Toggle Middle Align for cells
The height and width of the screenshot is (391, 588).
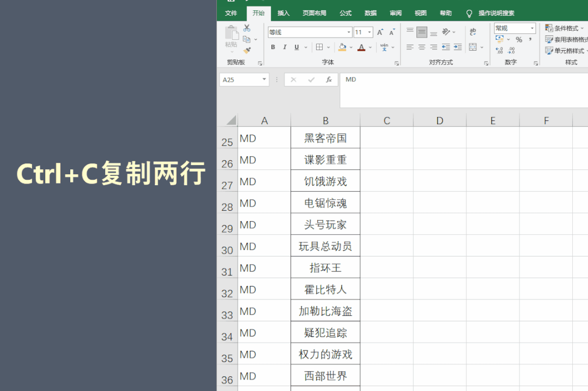pos(422,32)
